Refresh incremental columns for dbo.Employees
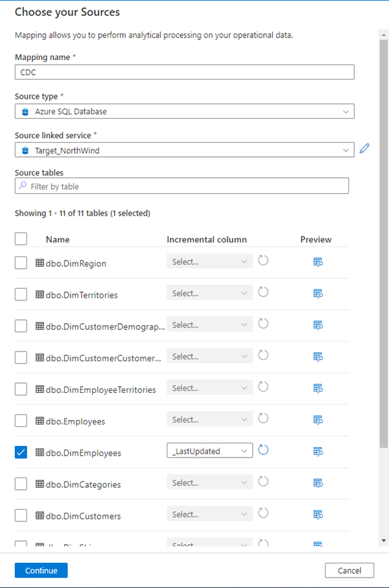 264,418
